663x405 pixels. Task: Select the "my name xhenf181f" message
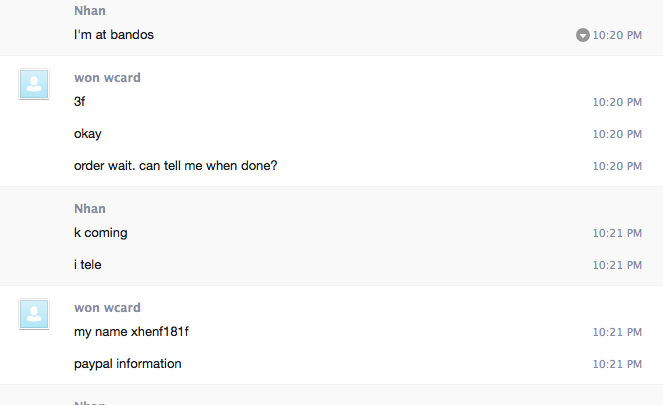131,332
